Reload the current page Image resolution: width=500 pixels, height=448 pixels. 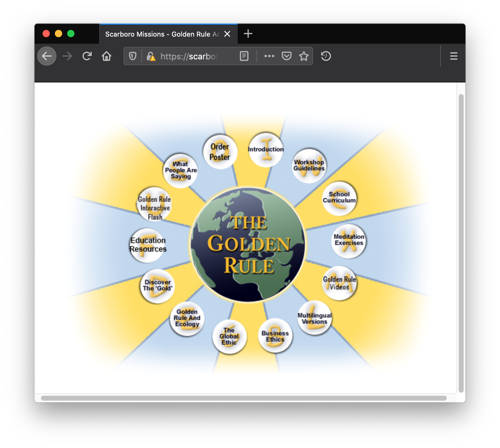point(87,56)
